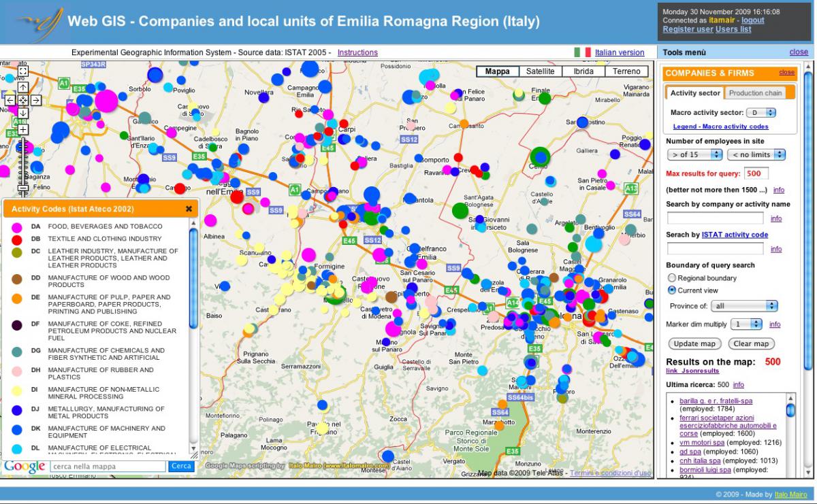Click the Google logo on the map
The image size is (817, 504).
click(x=25, y=466)
